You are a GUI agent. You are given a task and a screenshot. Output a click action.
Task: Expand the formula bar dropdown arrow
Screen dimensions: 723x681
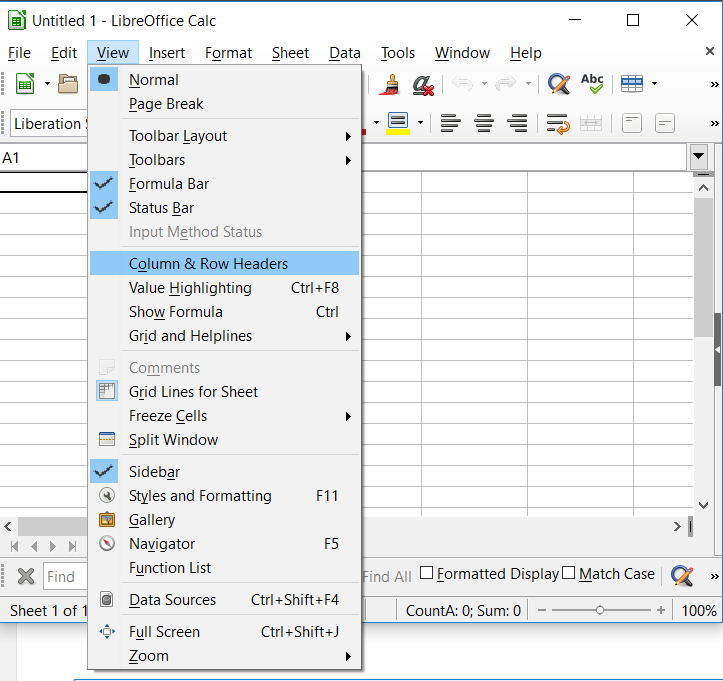click(x=699, y=157)
